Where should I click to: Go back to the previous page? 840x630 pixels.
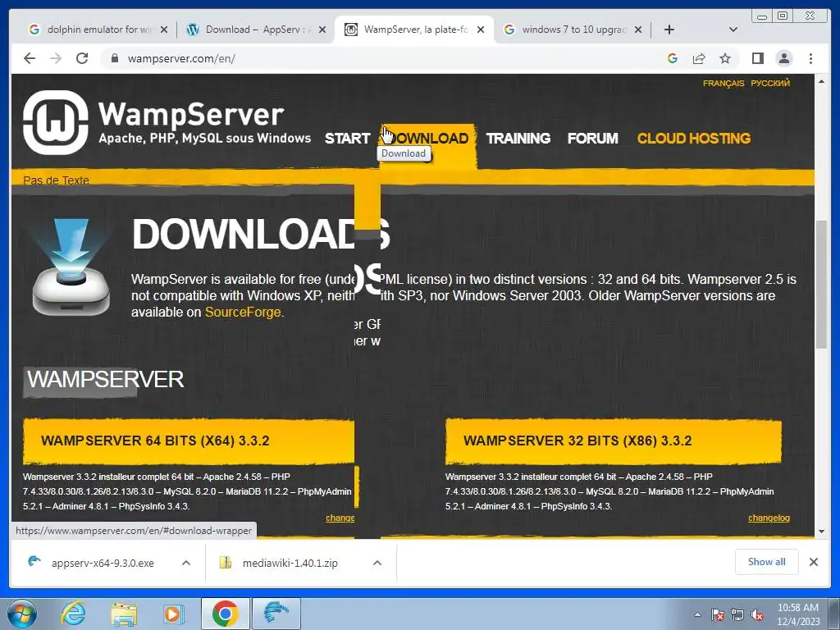[x=30, y=58]
